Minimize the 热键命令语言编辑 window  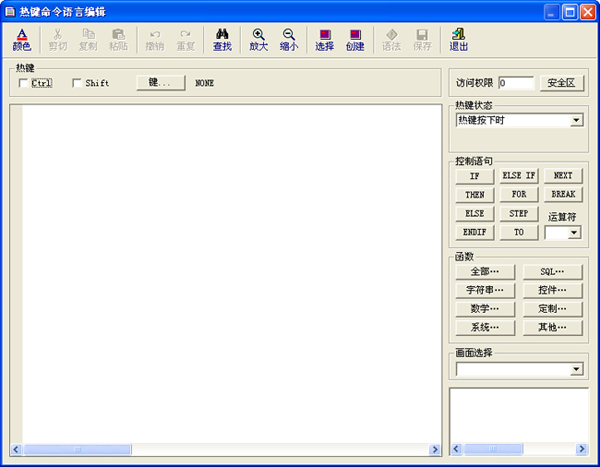click(x=551, y=12)
